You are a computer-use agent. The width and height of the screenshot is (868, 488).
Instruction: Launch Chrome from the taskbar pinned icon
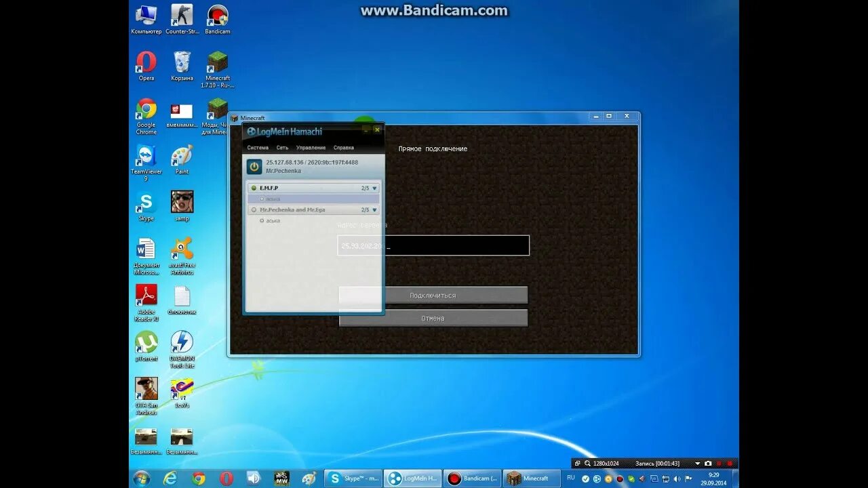click(x=198, y=479)
